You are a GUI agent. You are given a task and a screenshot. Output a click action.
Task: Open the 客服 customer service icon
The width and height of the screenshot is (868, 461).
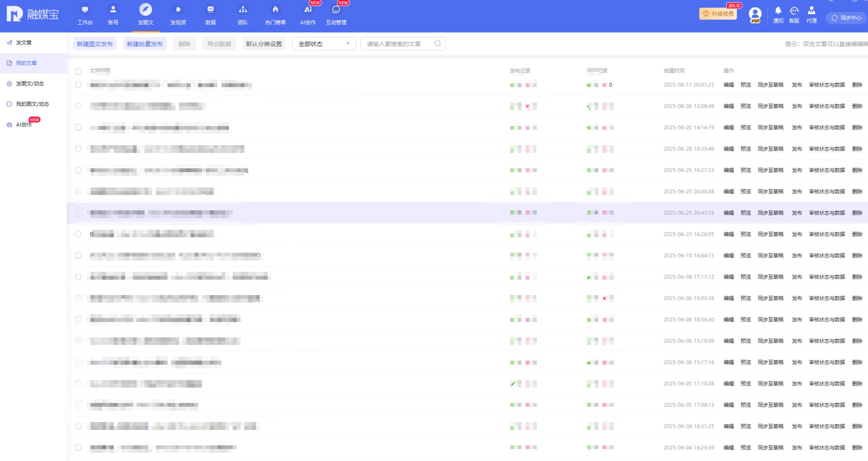(x=794, y=11)
